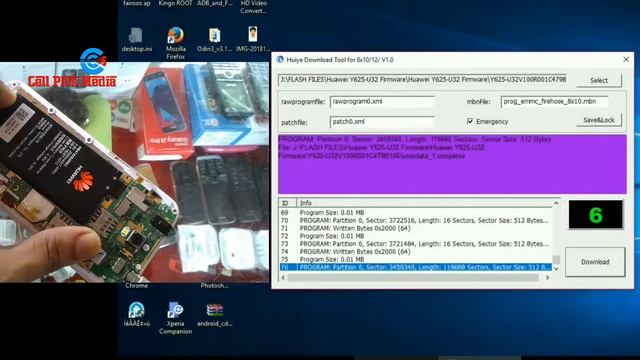Click the Info column header

pos(424,203)
